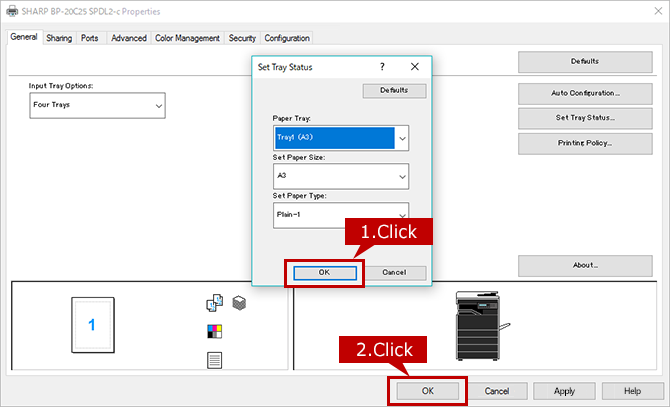Image resolution: width=670 pixels, height=407 pixels.
Task: Open the Paper Tray dropdown
Action: pos(341,138)
